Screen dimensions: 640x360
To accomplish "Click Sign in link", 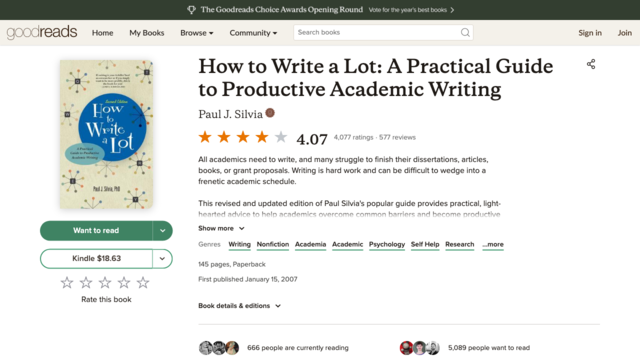I will 590,33.
